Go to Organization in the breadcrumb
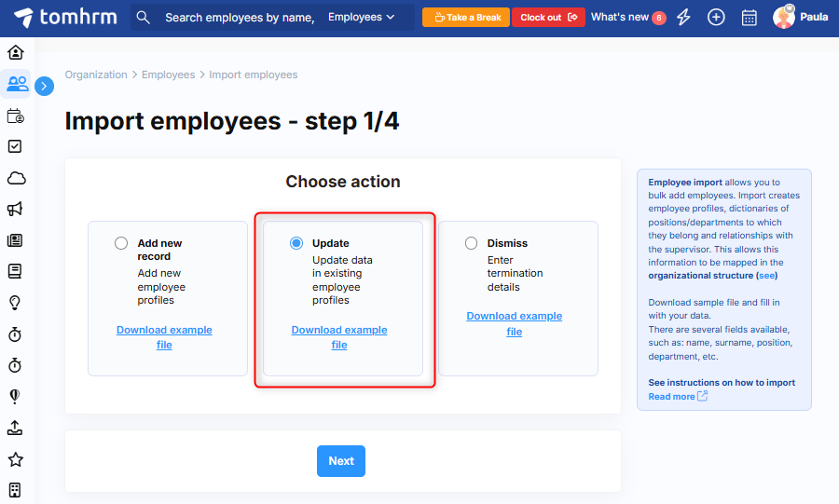 (96, 75)
